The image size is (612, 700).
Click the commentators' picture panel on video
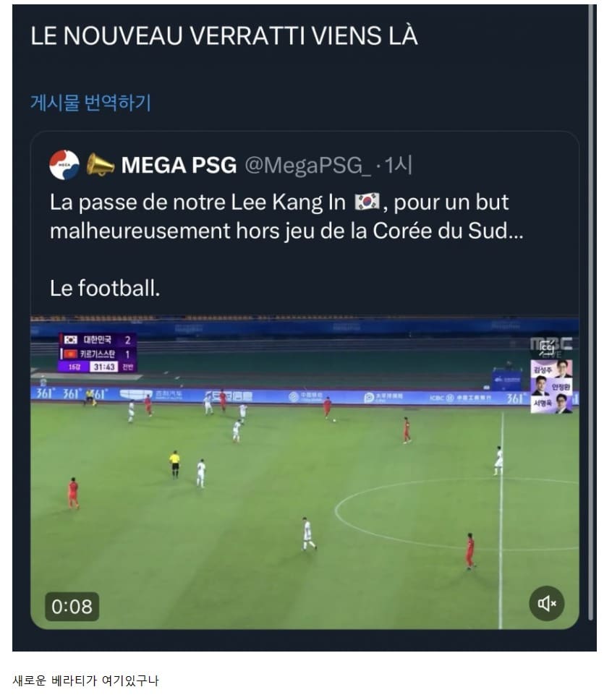click(x=551, y=387)
